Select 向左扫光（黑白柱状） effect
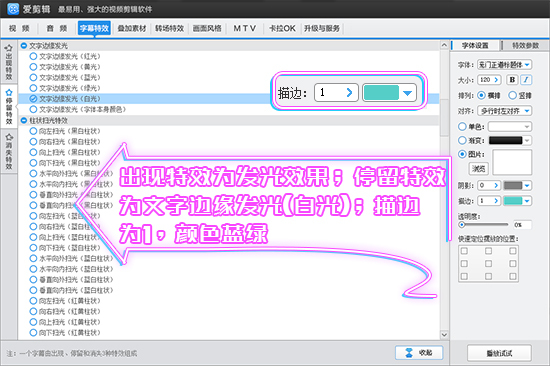Viewport: 550px width, 366px height. (x=65, y=131)
